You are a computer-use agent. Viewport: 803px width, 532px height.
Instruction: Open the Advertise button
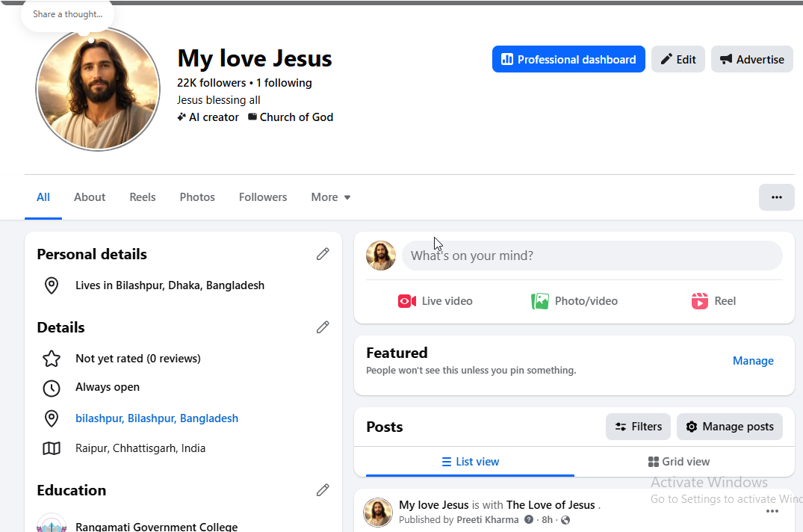(751, 59)
